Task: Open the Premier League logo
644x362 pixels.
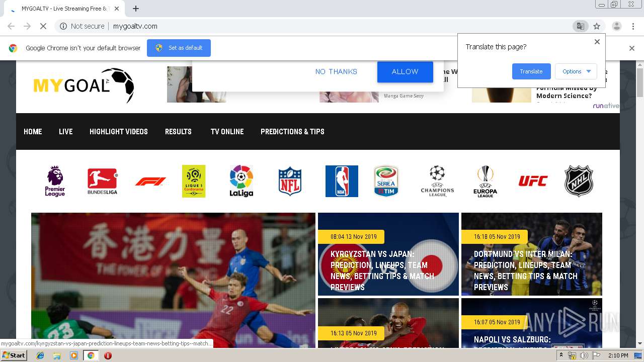Action: coord(55,181)
